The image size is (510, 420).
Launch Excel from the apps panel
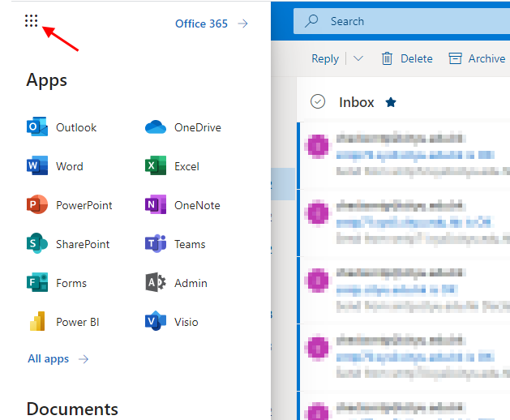pyautogui.click(x=156, y=166)
